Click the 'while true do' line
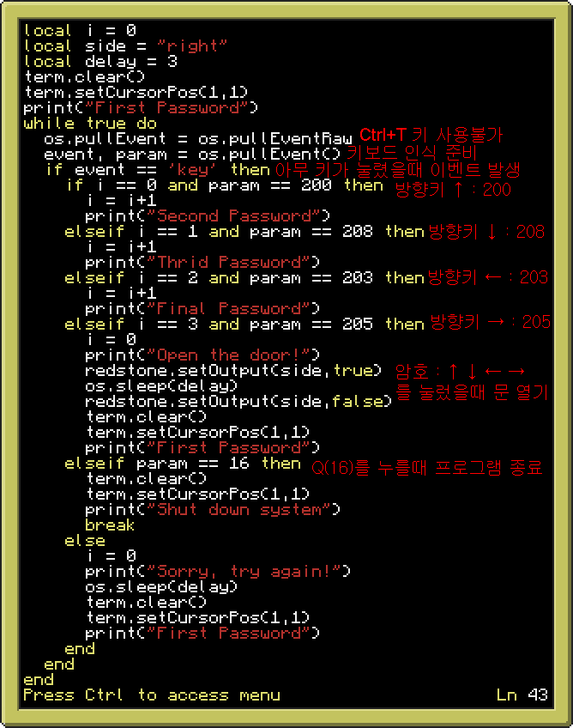 pyautogui.click(x=90, y=124)
